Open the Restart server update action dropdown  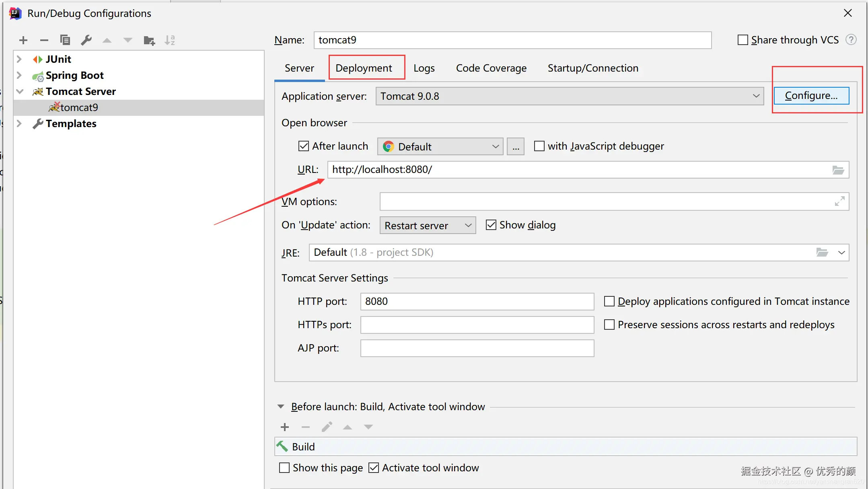click(x=428, y=226)
